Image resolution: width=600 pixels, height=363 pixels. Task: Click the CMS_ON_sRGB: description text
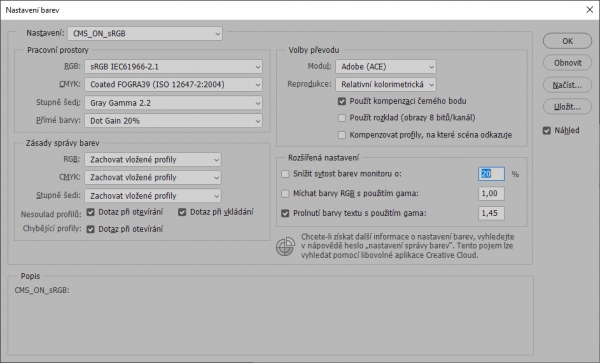(42, 290)
